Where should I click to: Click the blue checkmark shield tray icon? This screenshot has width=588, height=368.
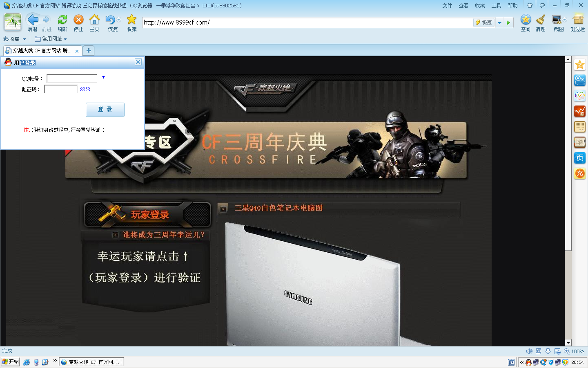[551, 362]
